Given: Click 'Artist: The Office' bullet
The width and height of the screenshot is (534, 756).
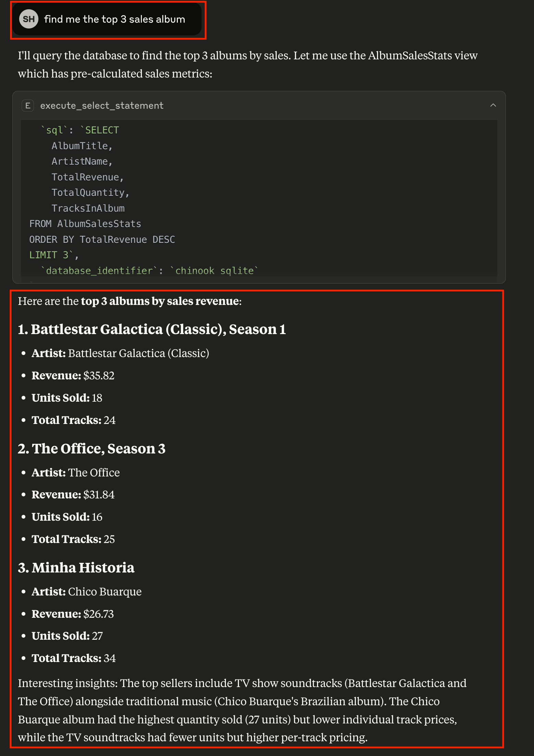Looking at the screenshot, I should pos(75,473).
